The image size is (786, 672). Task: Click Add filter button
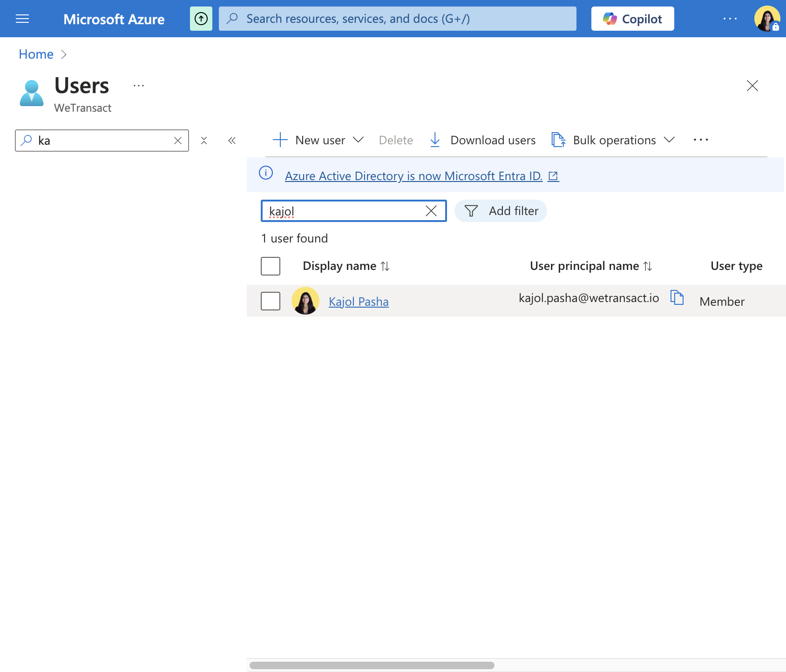coord(501,211)
